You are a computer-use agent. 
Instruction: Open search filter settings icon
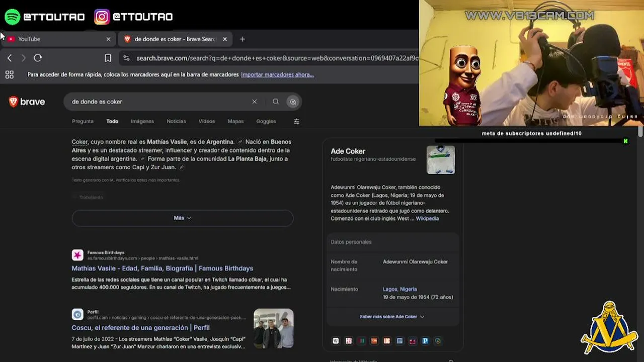296,121
